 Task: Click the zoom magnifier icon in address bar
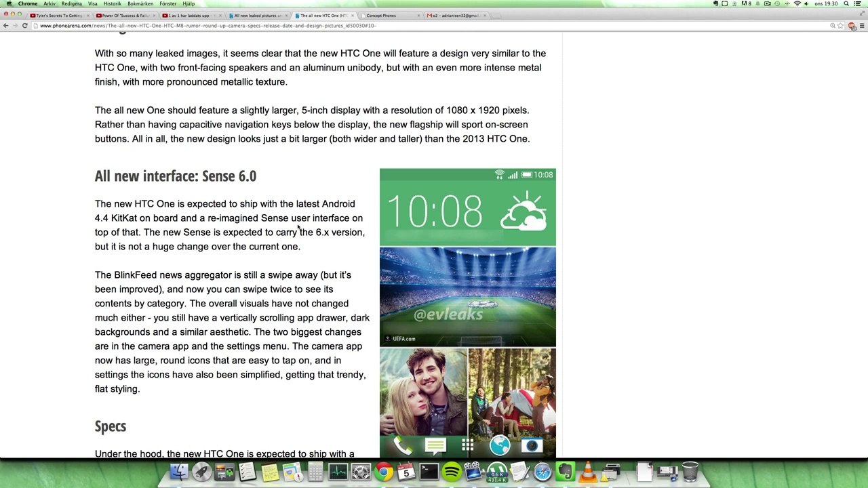pyautogui.click(x=833, y=26)
